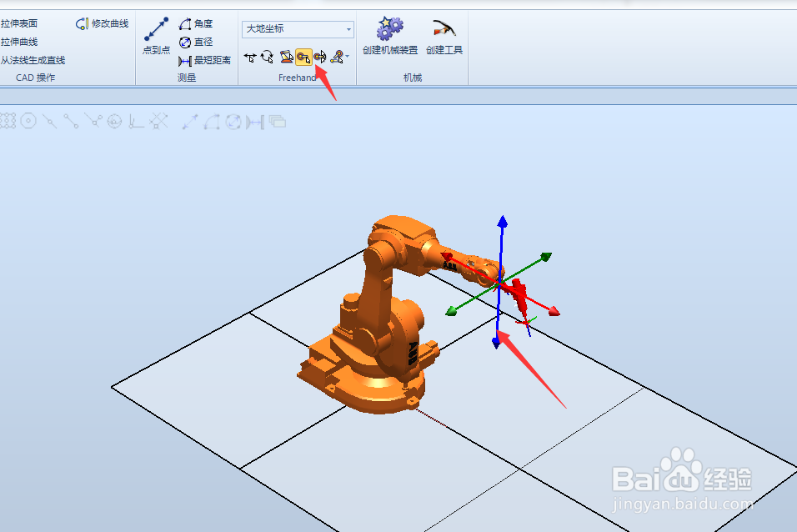
Task: Click the 测量 group label
Action: point(187,78)
